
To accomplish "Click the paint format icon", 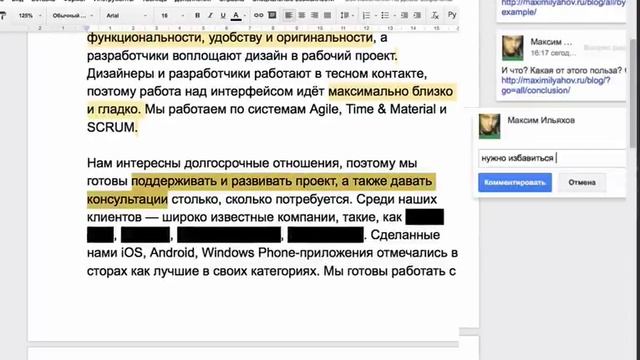I will click(3, 16).
